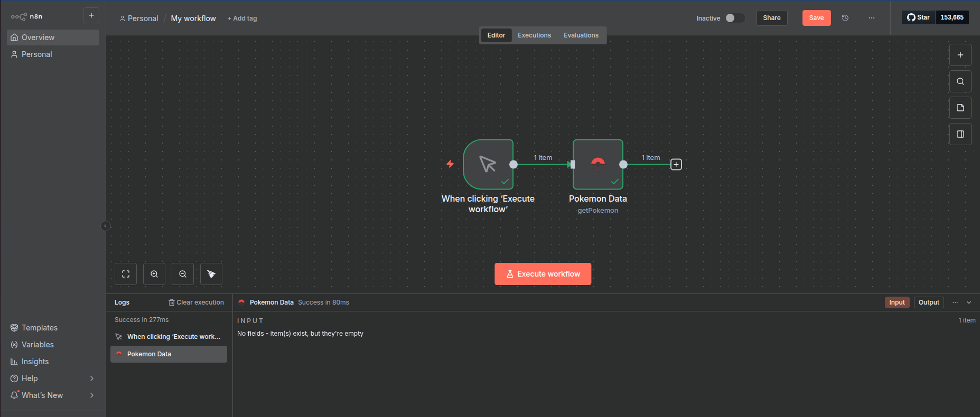
Task: Zoom in on the canvas
Action: click(x=154, y=274)
